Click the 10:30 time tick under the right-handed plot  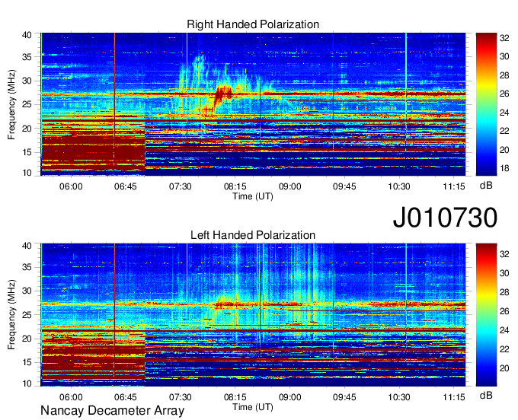399,186
